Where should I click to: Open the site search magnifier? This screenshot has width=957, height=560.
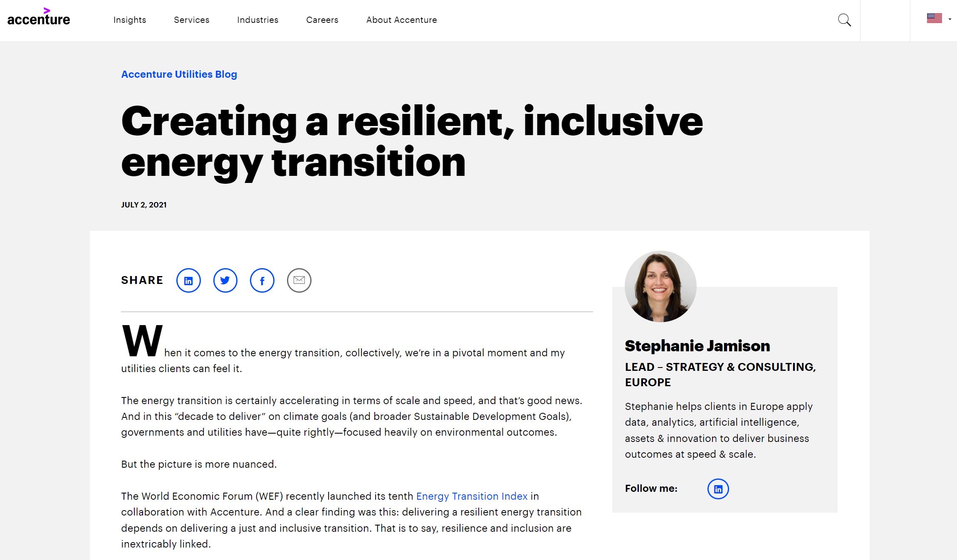coord(845,20)
